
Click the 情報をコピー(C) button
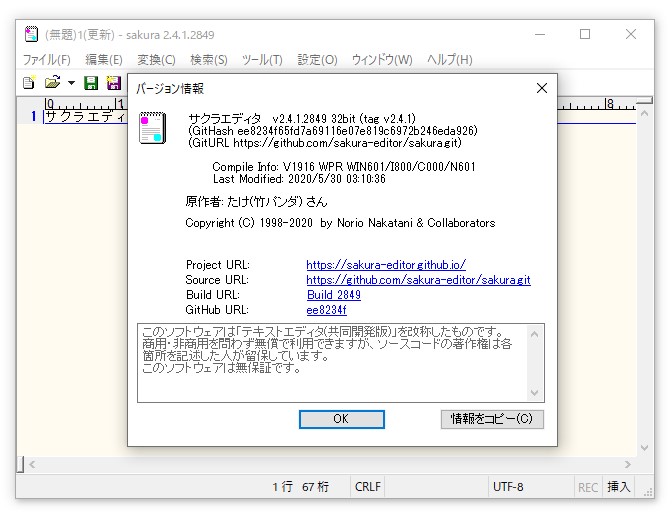tap(492, 419)
